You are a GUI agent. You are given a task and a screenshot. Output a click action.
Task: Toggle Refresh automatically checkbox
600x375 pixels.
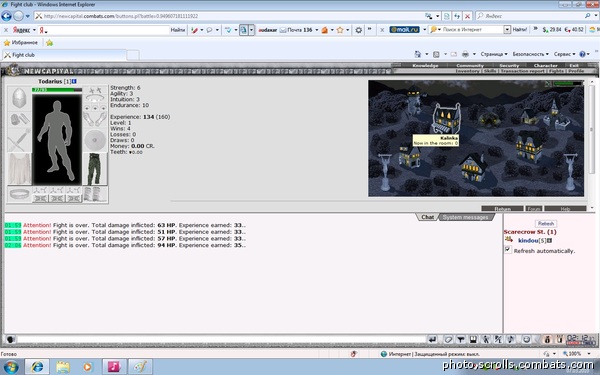pos(508,249)
